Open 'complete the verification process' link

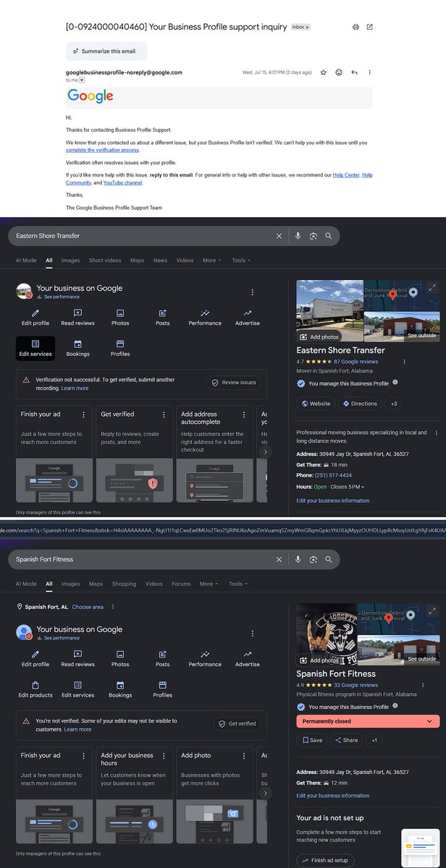102,150
